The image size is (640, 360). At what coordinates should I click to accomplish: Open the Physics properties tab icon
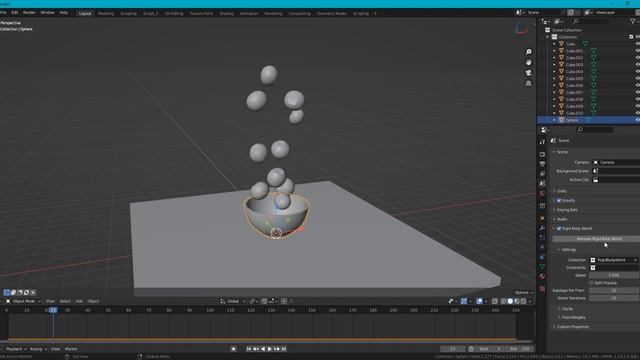click(542, 247)
